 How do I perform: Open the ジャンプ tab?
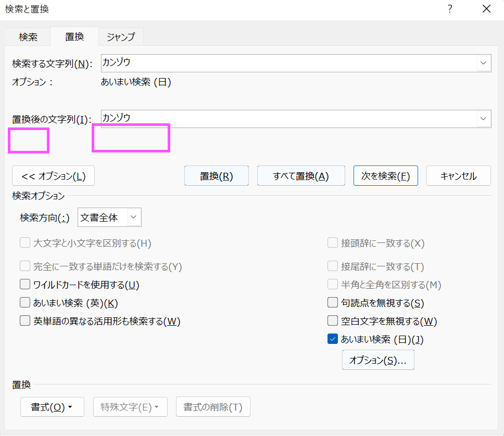pyautogui.click(x=121, y=36)
